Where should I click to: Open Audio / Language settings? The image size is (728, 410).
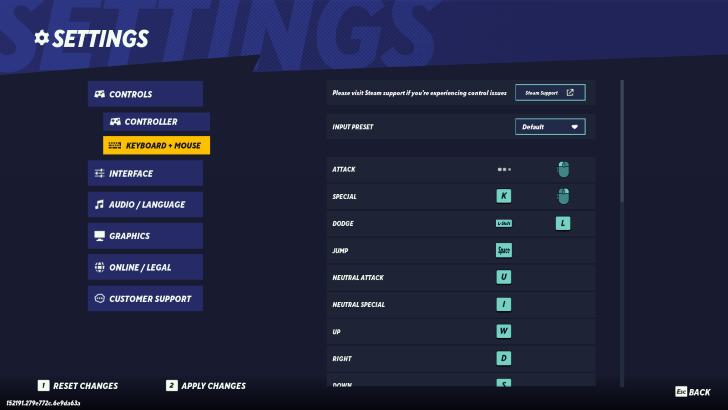tap(145, 204)
